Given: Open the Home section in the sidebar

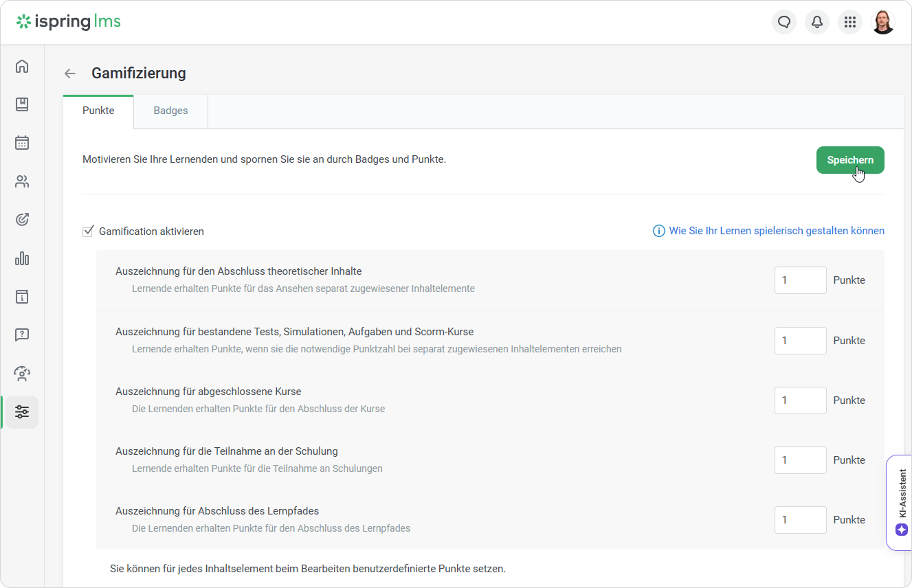Looking at the screenshot, I should point(22,66).
